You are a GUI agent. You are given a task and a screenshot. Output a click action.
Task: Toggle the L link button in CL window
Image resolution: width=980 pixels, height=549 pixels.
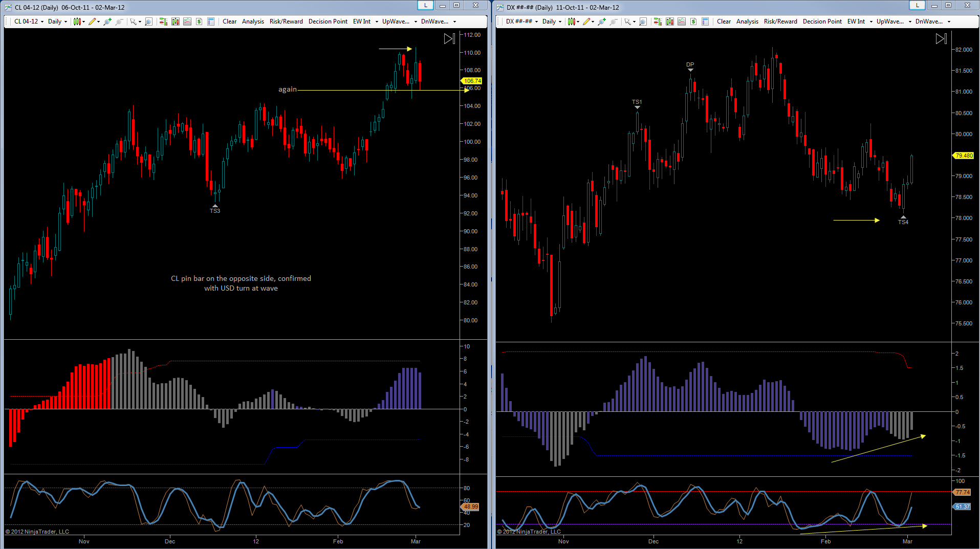(425, 5)
